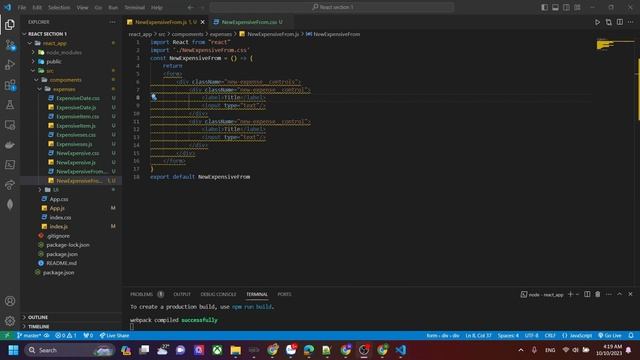Click the Ln 8, Col 37 cursor position
Viewport: 640px width, 360px height.
click(478, 336)
